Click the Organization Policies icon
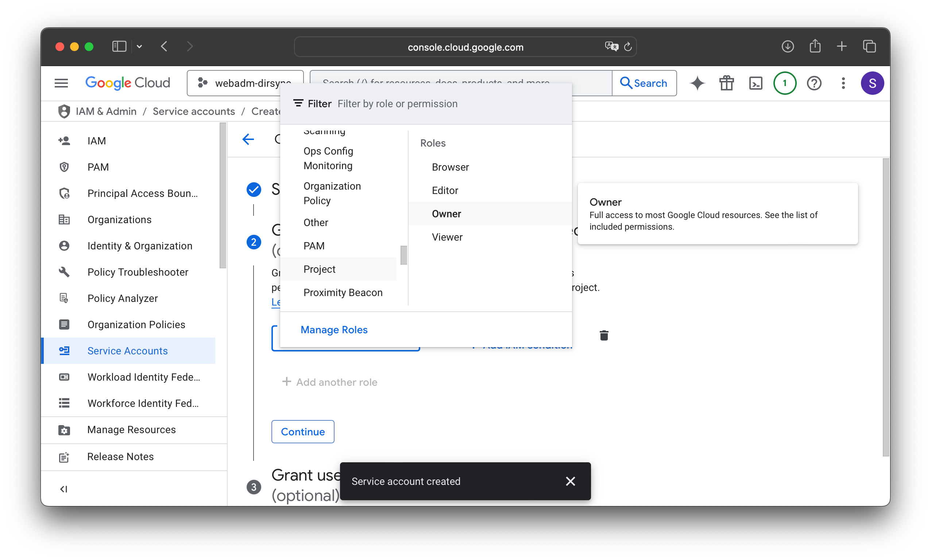 click(64, 324)
